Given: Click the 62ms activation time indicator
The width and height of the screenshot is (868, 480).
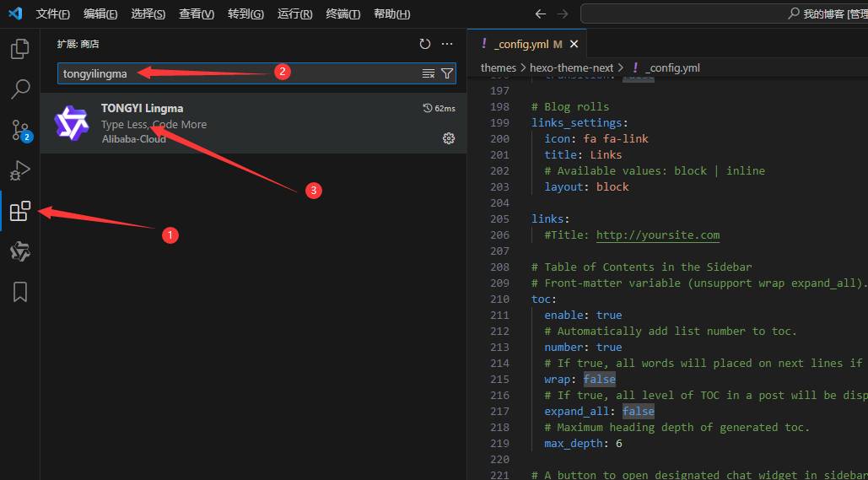Looking at the screenshot, I should coord(439,109).
